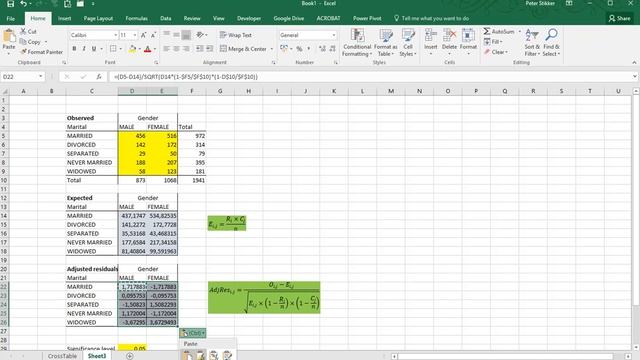Expand the formula bar
The image size is (640, 360).
coord(634,76)
